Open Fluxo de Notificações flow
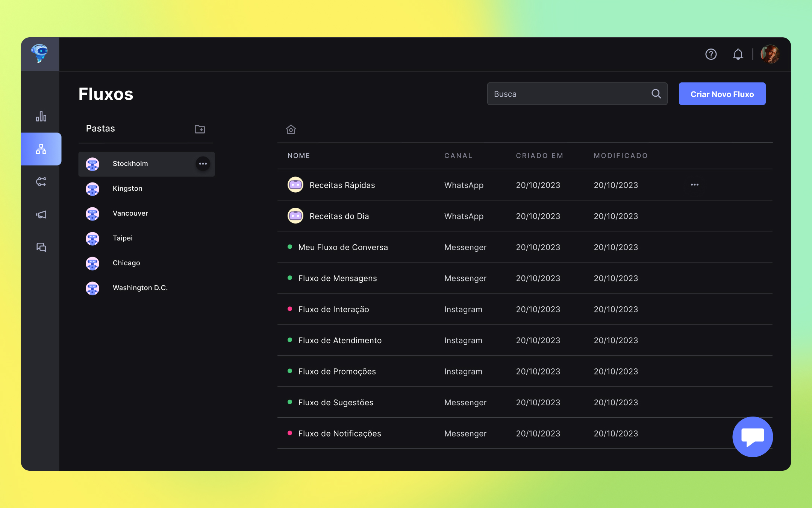Image resolution: width=812 pixels, height=508 pixels. pos(339,433)
